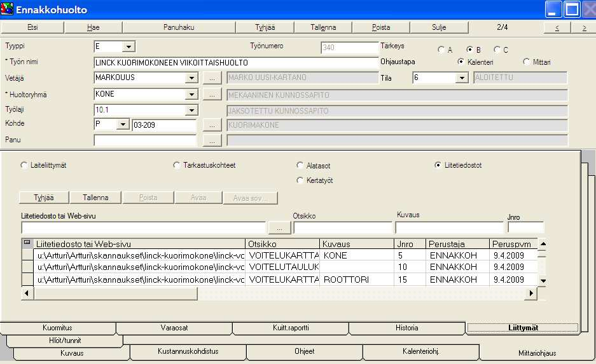Go to previous record with < button

click(x=557, y=28)
